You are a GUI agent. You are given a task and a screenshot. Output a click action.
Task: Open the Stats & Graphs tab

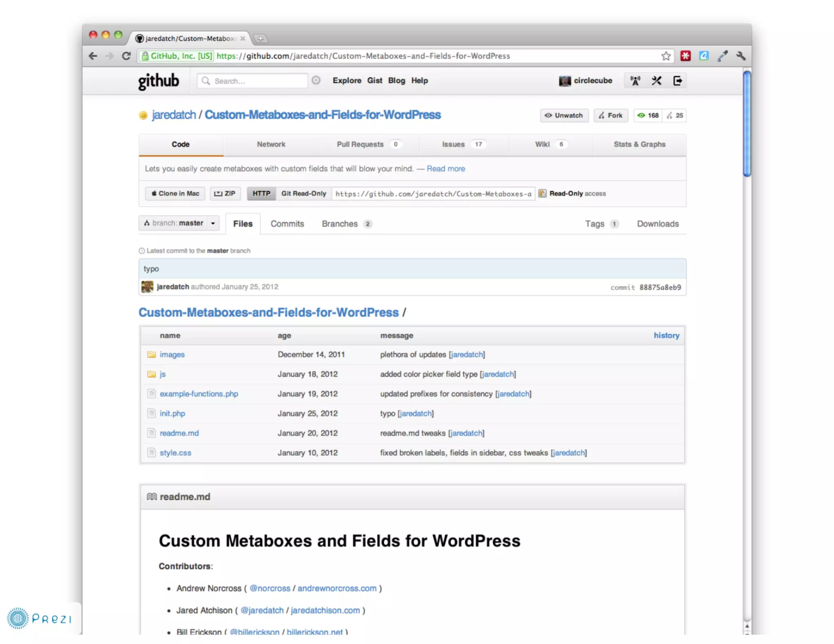(x=639, y=145)
